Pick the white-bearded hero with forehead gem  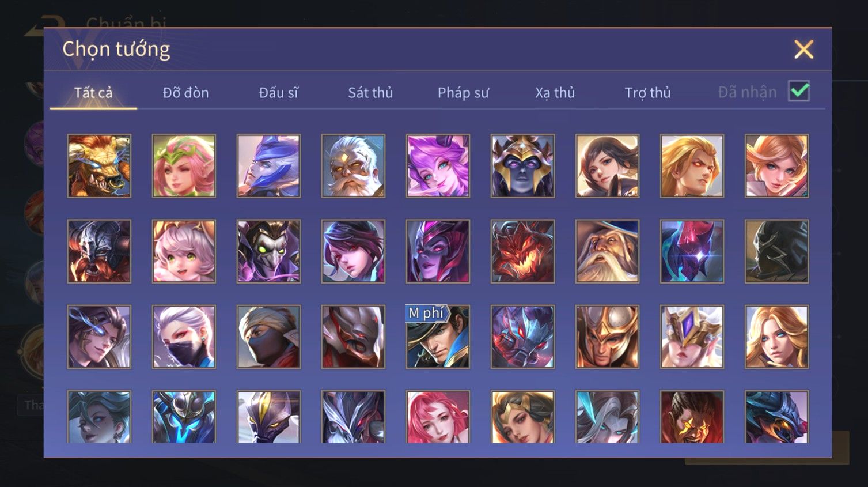[x=353, y=166]
